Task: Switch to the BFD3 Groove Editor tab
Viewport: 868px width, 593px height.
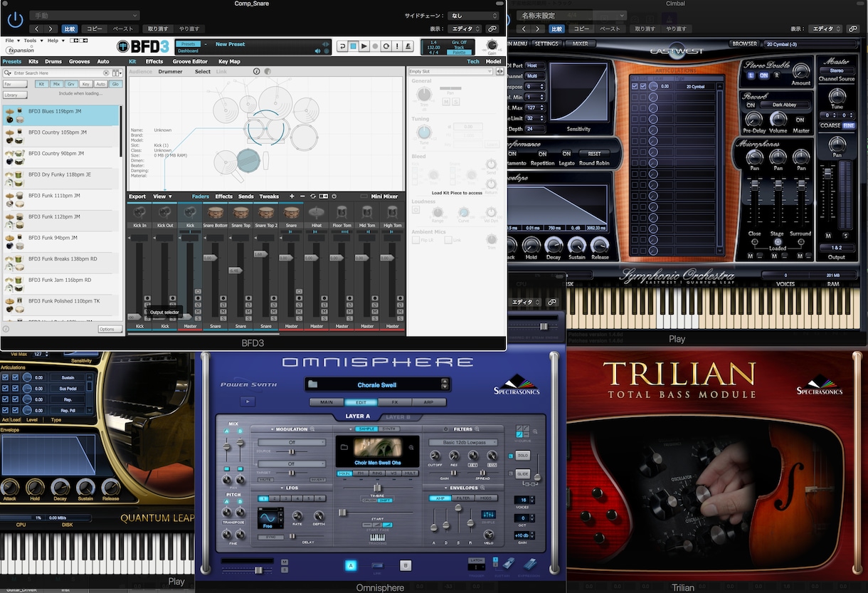Action: click(x=190, y=62)
